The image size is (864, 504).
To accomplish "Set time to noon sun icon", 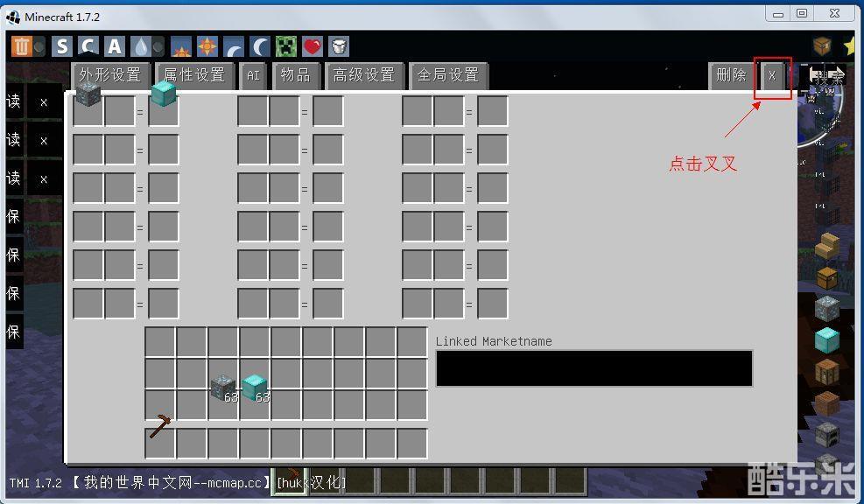I will click(207, 47).
